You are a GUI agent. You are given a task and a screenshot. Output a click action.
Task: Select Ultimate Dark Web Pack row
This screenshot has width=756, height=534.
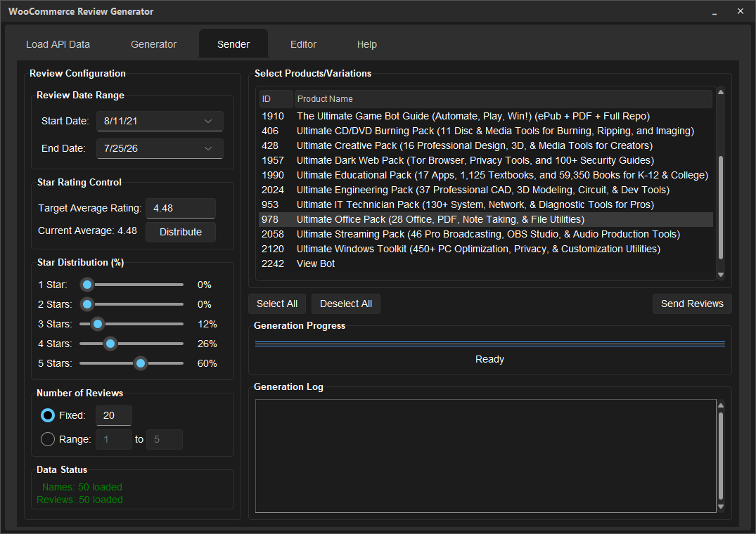486,160
